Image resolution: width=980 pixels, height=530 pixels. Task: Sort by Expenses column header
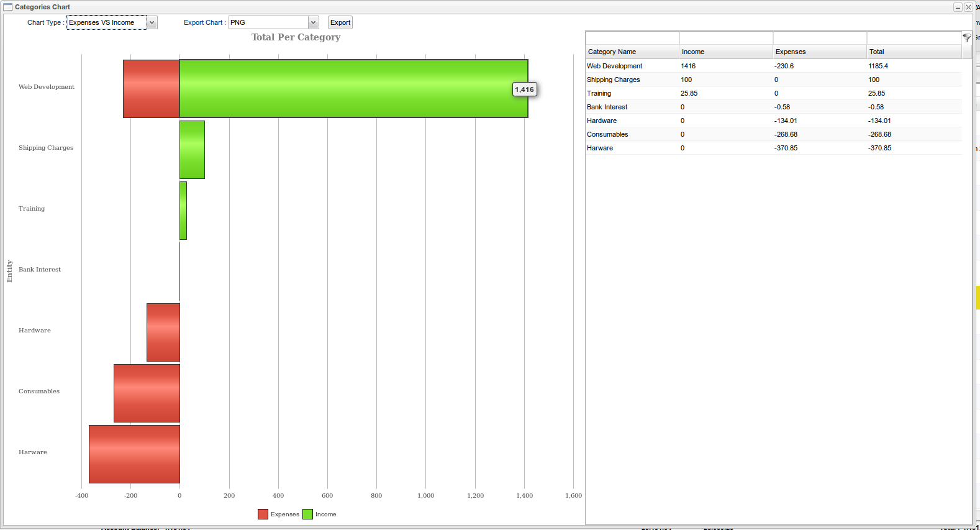[x=820, y=52]
